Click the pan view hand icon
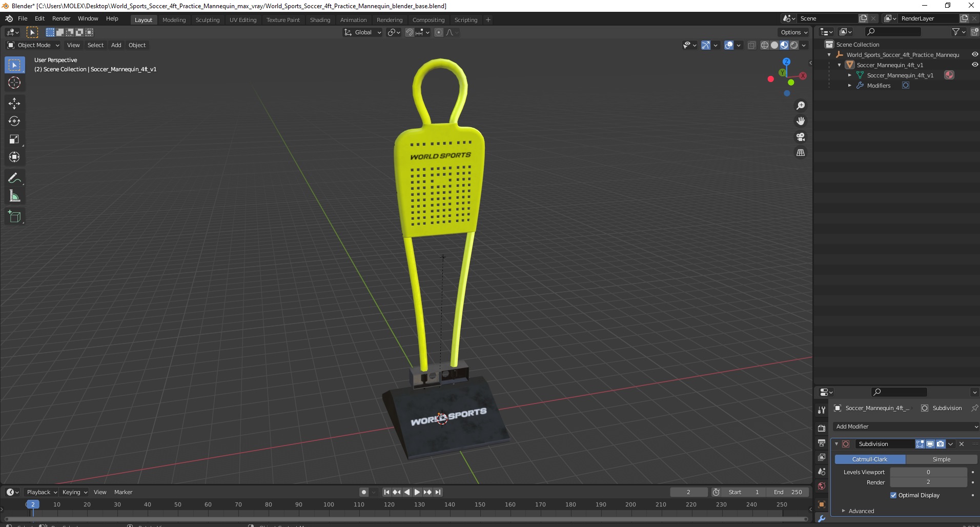Viewport: 980px width, 527px height. [800, 121]
